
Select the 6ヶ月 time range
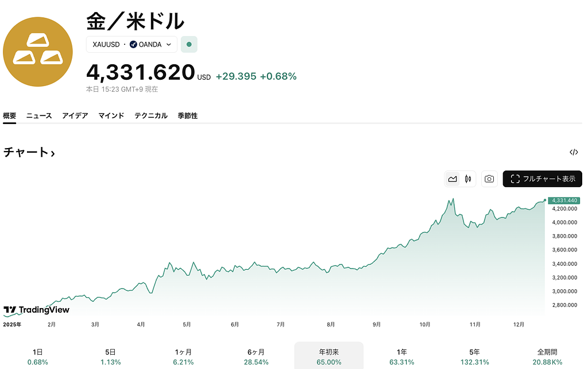(256, 356)
